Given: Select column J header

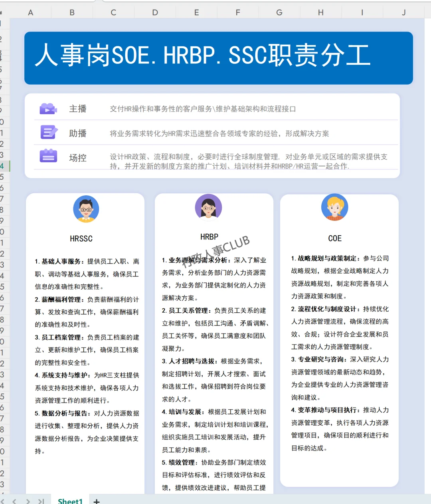Looking at the screenshot, I should point(403,12).
